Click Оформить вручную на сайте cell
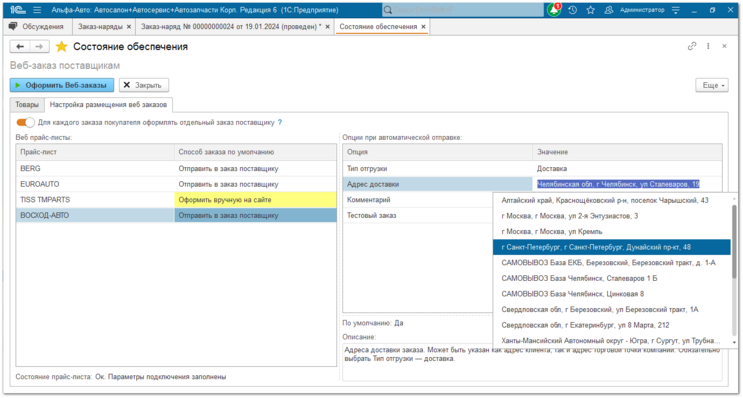Image resolution: width=743 pixels, height=398 pixels. click(255, 200)
